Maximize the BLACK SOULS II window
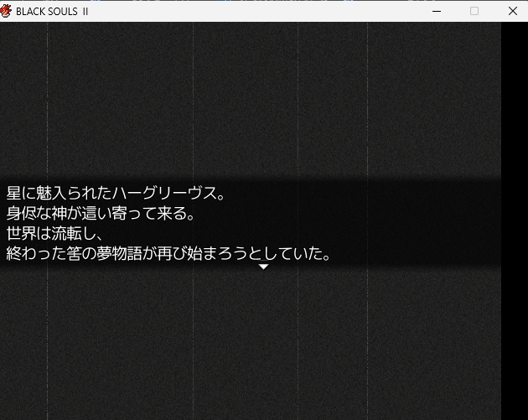 pos(474,11)
